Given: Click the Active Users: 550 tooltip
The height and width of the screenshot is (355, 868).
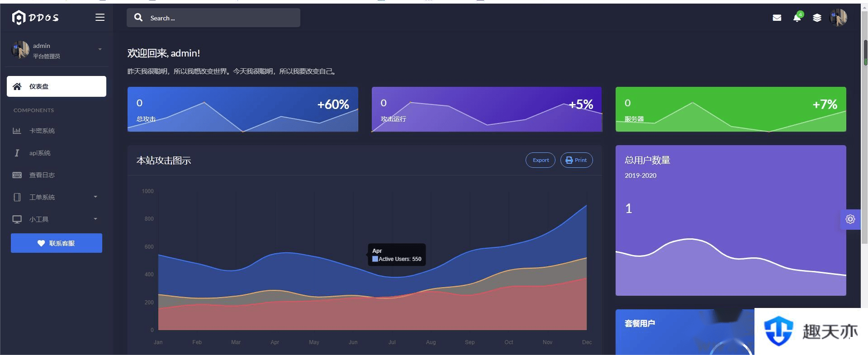Looking at the screenshot, I should tap(397, 255).
